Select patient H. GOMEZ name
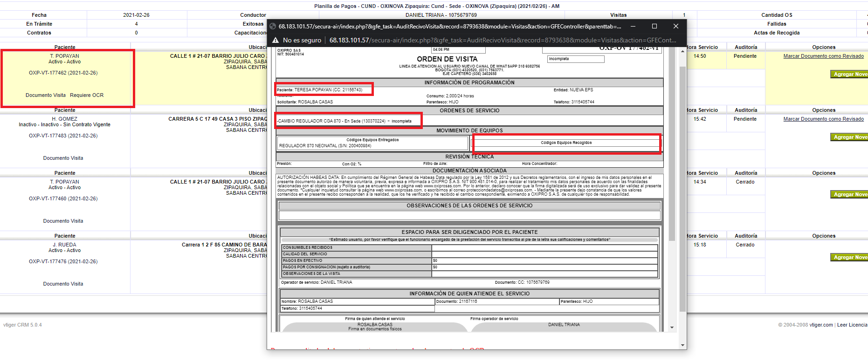This screenshot has height=362, width=868. coord(65,119)
